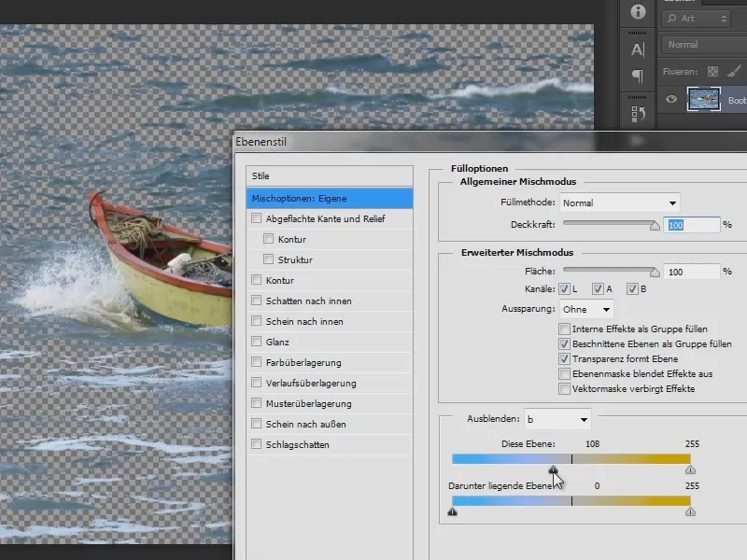
Task: Click Diese Ebene black point slider handle
Action: point(553,470)
